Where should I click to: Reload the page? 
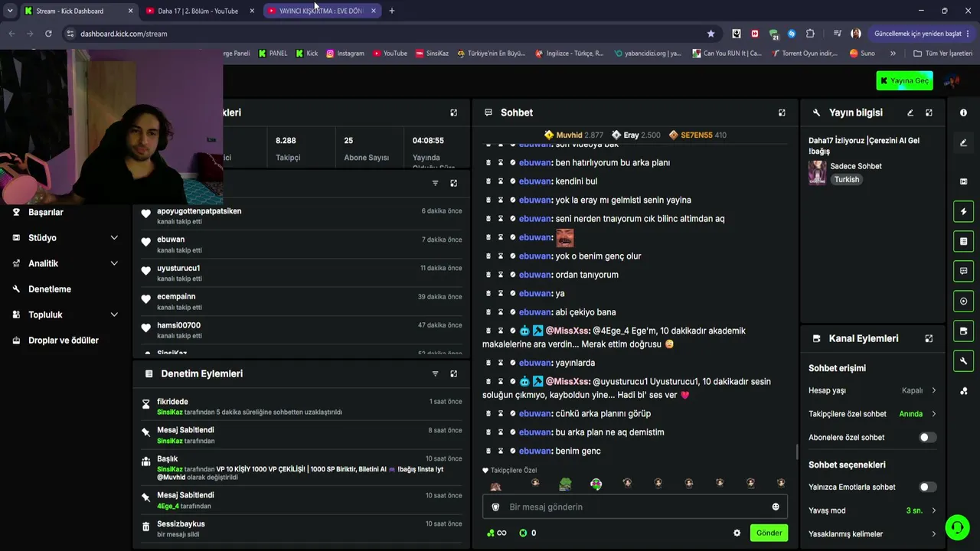(x=48, y=34)
